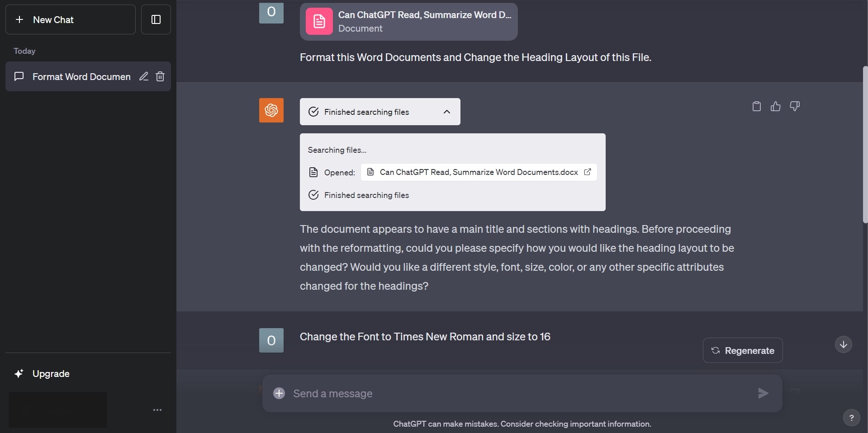Delete the Format Word Document chat
Screen dimensions: 868x433
[x=160, y=76]
